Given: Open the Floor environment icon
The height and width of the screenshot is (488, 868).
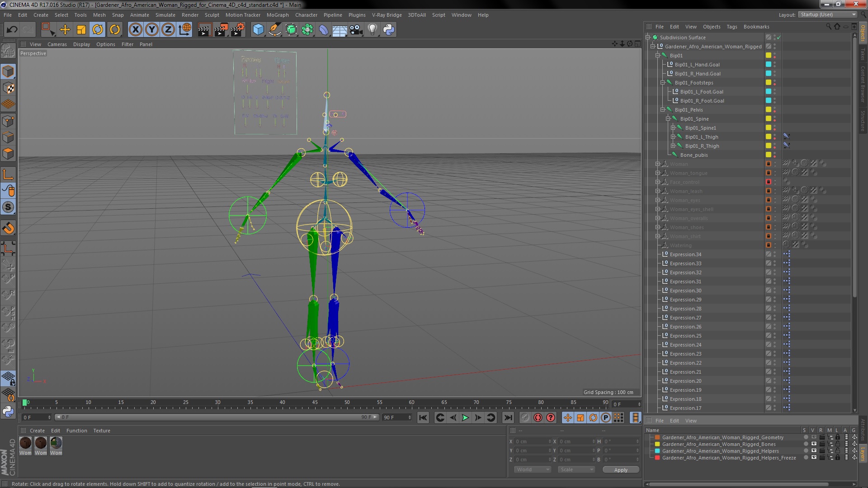Looking at the screenshot, I should 340,30.
